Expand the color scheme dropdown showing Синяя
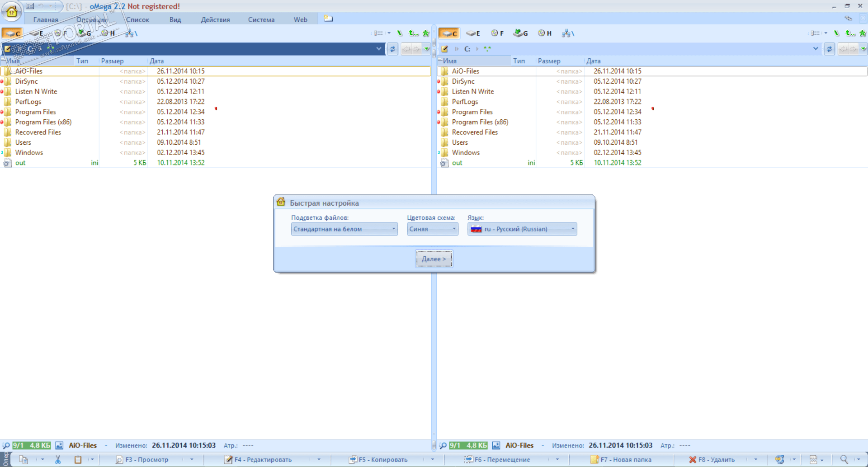This screenshot has width=868, height=467. (x=433, y=229)
